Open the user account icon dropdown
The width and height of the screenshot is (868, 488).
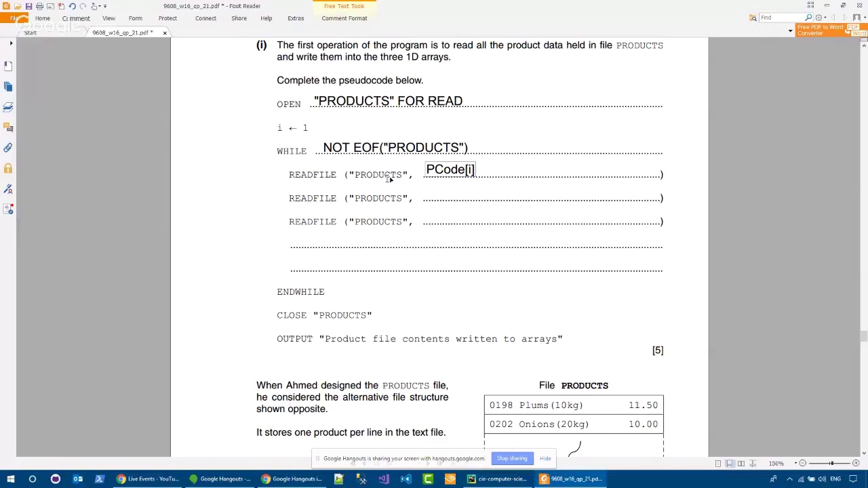(859, 18)
